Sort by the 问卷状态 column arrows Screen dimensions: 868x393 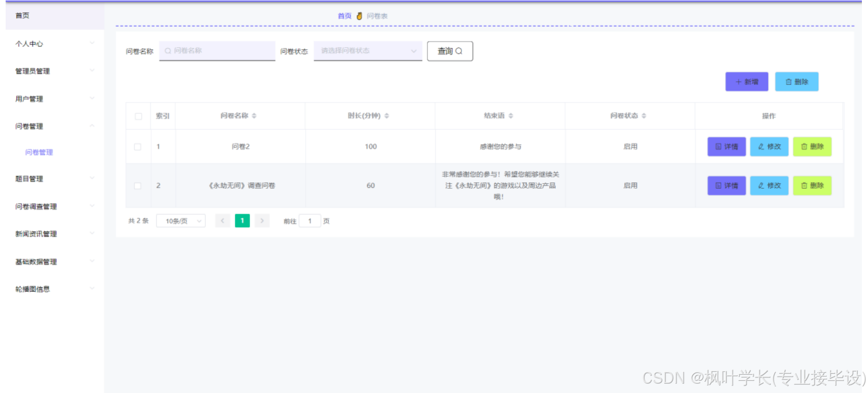pyautogui.click(x=644, y=116)
